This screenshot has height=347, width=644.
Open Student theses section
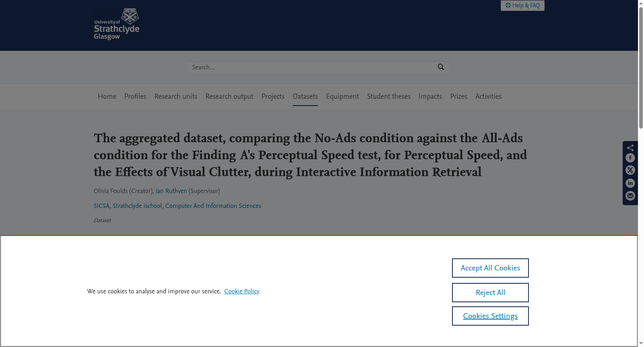pyautogui.click(x=389, y=96)
